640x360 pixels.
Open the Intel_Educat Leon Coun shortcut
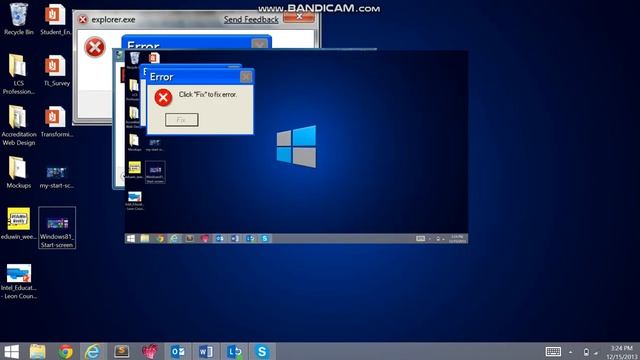[x=19, y=282]
